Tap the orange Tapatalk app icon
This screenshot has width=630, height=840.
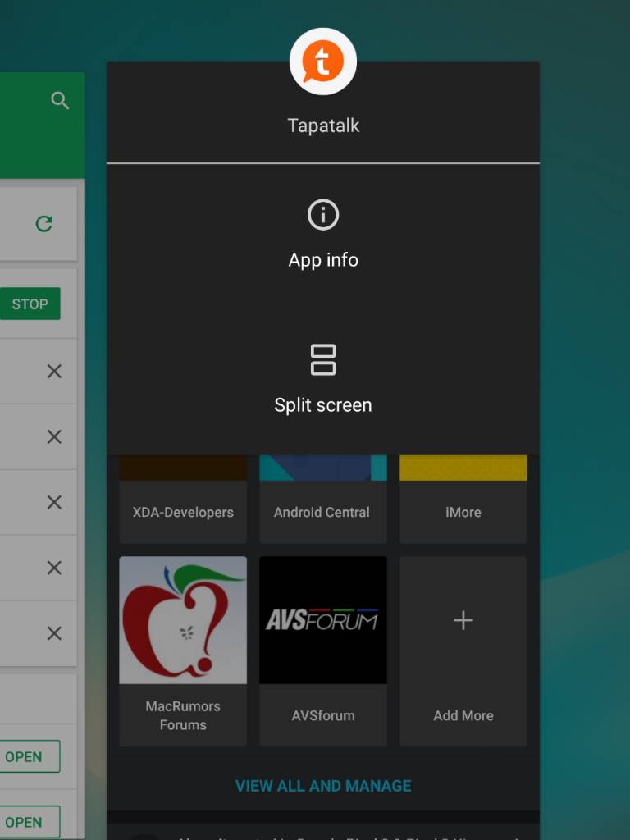(323, 62)
